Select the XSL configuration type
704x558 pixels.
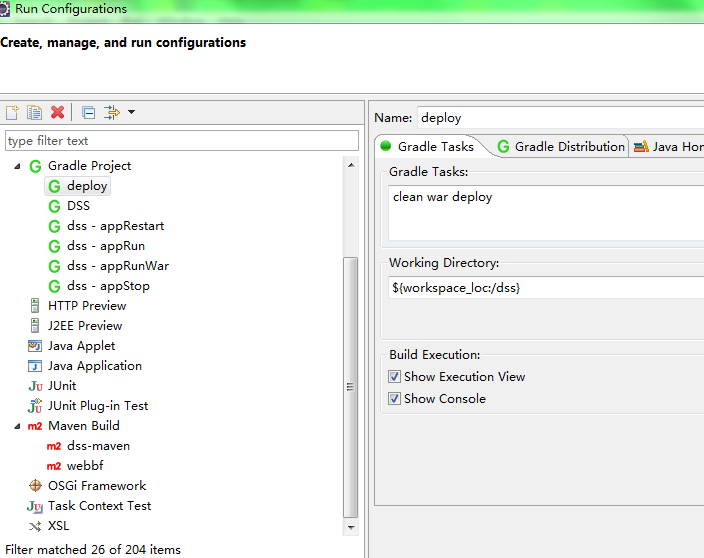[58, 526]
